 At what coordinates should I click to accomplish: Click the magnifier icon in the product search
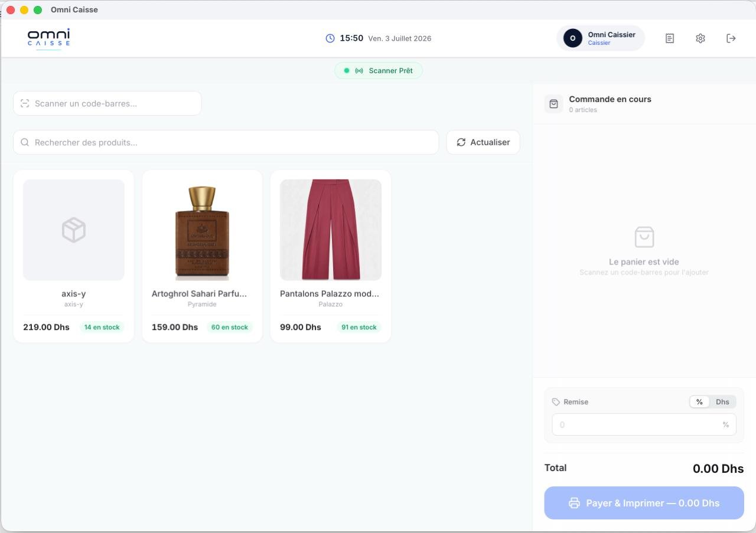pyautogui.click(x=25, y=142)
